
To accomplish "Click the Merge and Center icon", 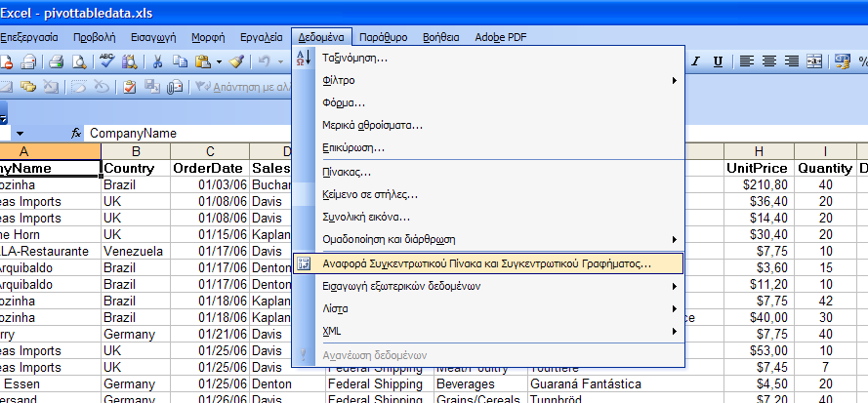I will click(815, 61).
